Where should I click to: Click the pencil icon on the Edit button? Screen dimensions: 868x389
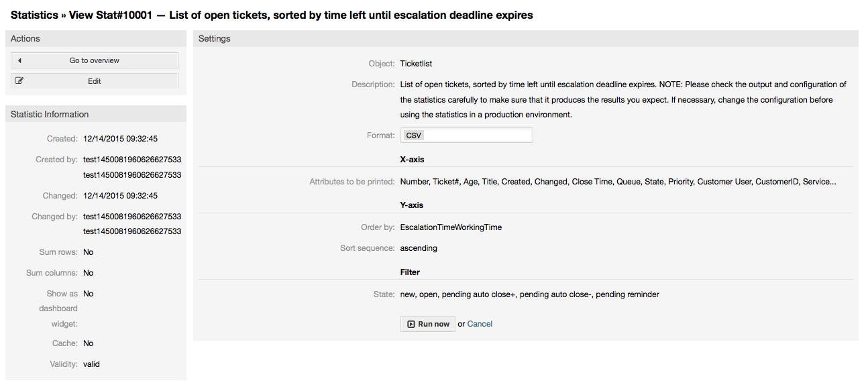pos(19,81)
